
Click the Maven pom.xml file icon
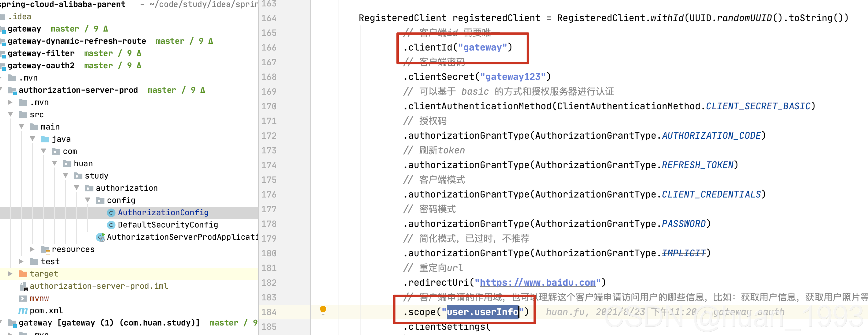[x=23, y=311]
